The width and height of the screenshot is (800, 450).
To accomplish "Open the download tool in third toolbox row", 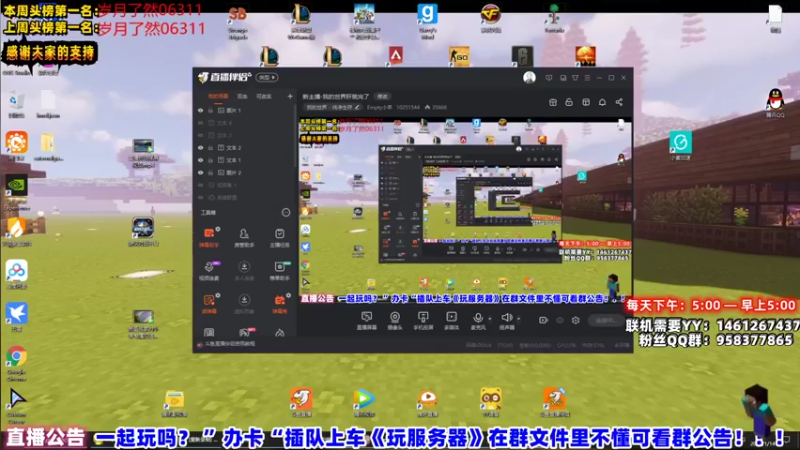I will 244,304.
